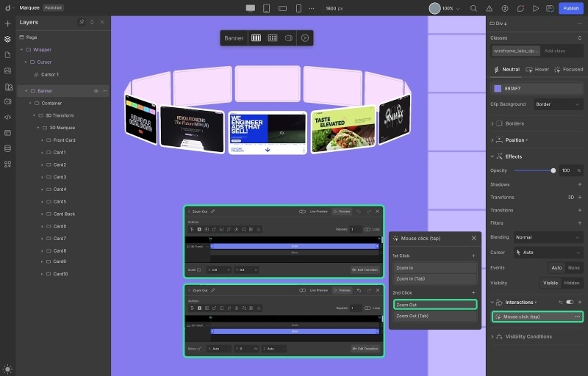The width and height of the screenshot is (588, 376).
Task: Open the Blending mode dropdown
Action: [548, 237]
